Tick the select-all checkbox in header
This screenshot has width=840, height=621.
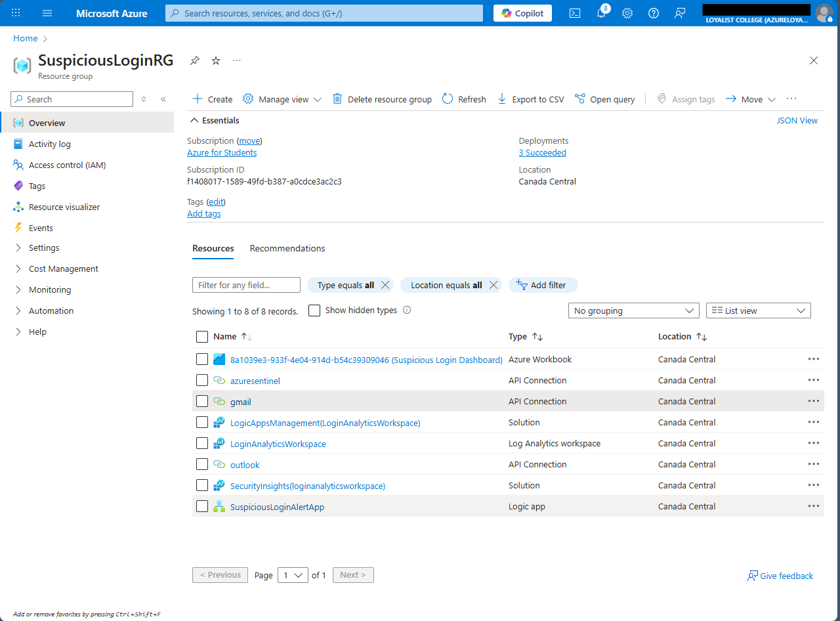click(x=202, y=337)
